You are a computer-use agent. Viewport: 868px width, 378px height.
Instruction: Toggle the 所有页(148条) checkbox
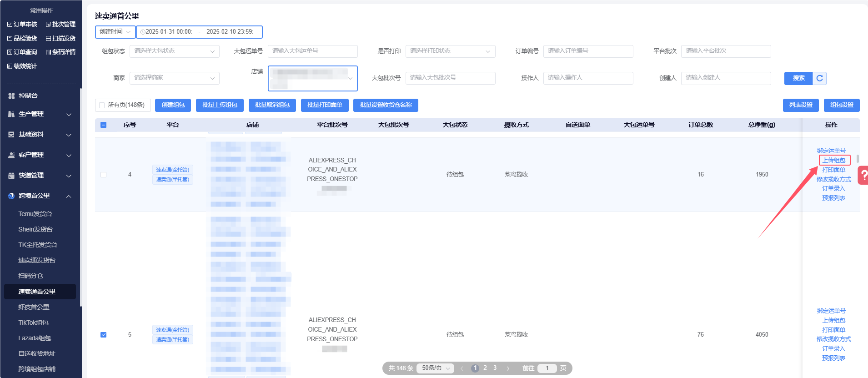pyautogui.click(x=102, y=106)
